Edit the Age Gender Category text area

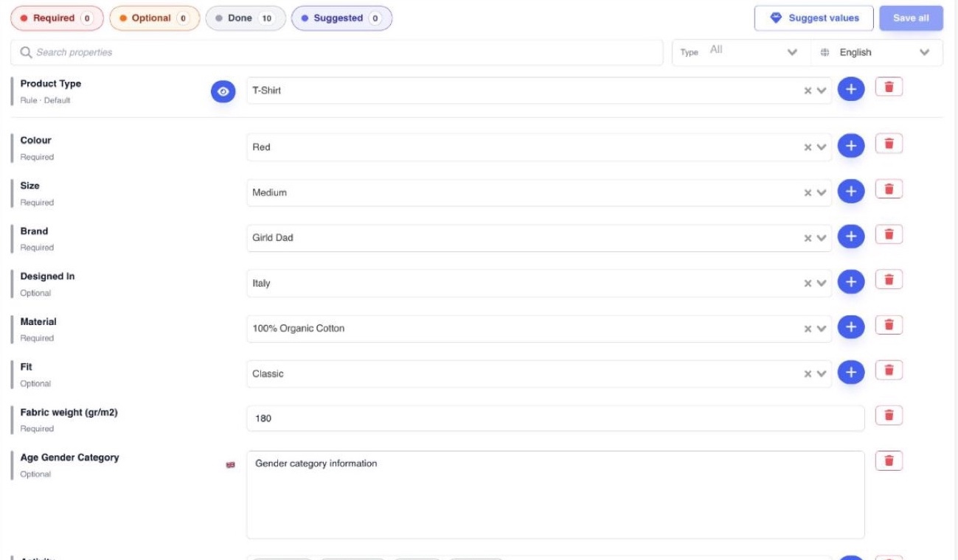555,495
